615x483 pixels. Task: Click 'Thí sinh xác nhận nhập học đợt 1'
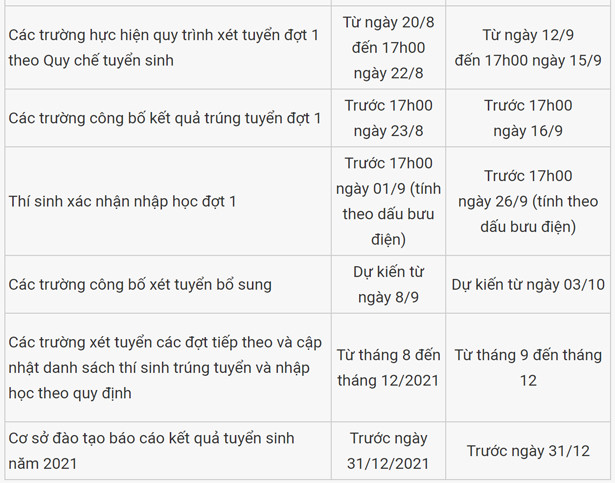[122, 202]
